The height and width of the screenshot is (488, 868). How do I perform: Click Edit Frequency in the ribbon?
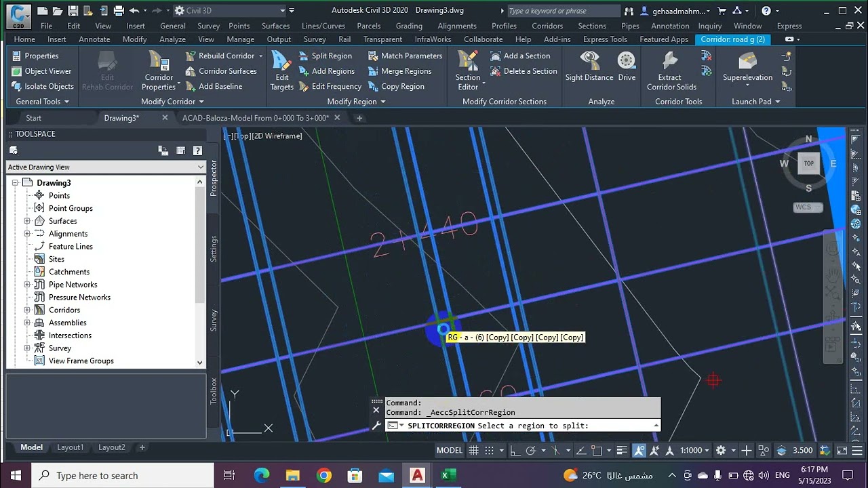[330, 86]
